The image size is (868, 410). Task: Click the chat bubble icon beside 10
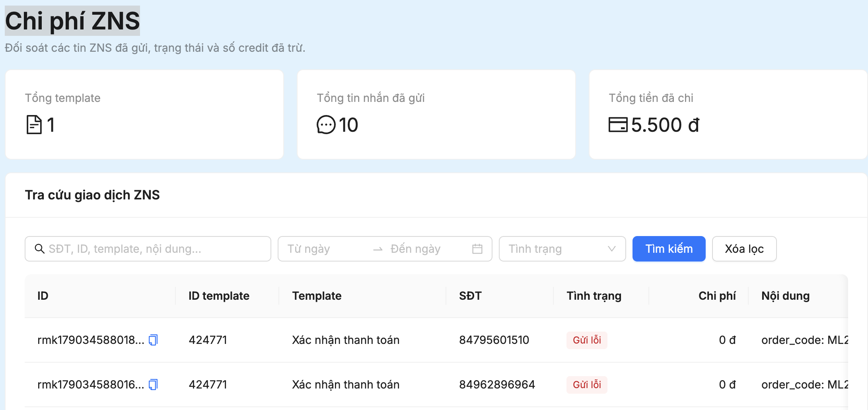point(326,125)
